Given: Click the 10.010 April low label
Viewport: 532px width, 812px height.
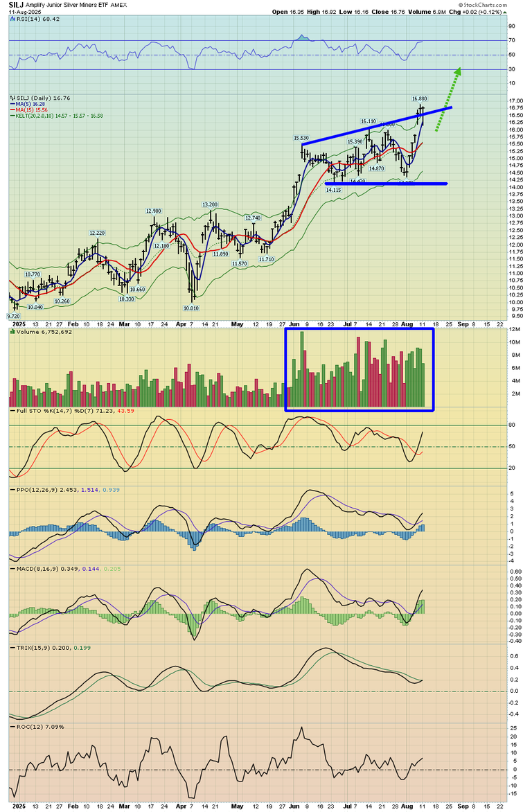Looking at the screenshot, I should (190, 308).
